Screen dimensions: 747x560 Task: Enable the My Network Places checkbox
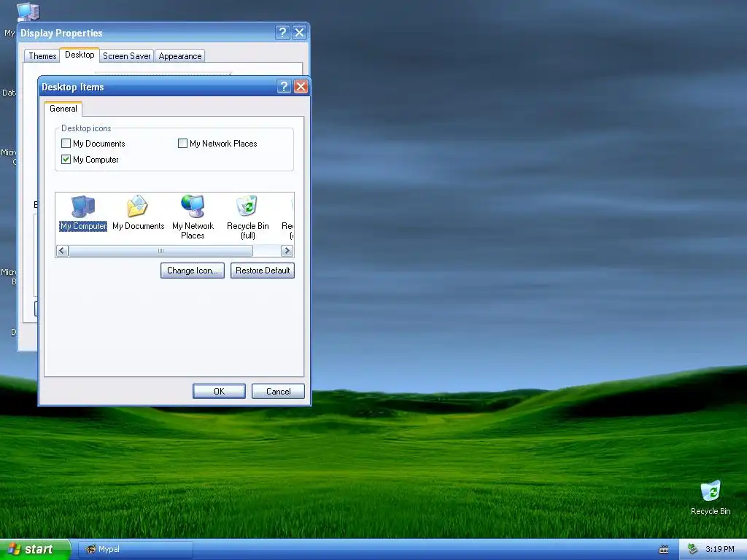pyautogui.click(x=182, y=144)
